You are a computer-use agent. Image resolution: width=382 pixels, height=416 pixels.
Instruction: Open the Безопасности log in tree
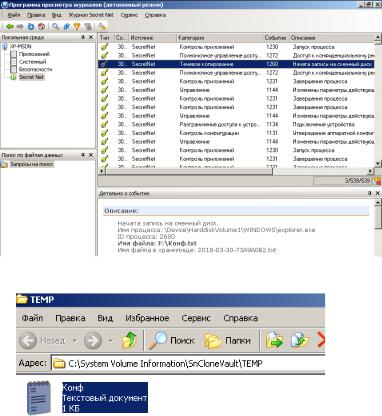(x=31, y=69)
